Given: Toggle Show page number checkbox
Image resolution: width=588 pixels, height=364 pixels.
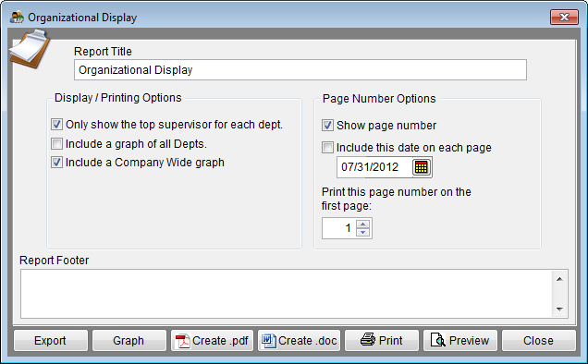Looking at the screenshot, I should click(327, 126).
